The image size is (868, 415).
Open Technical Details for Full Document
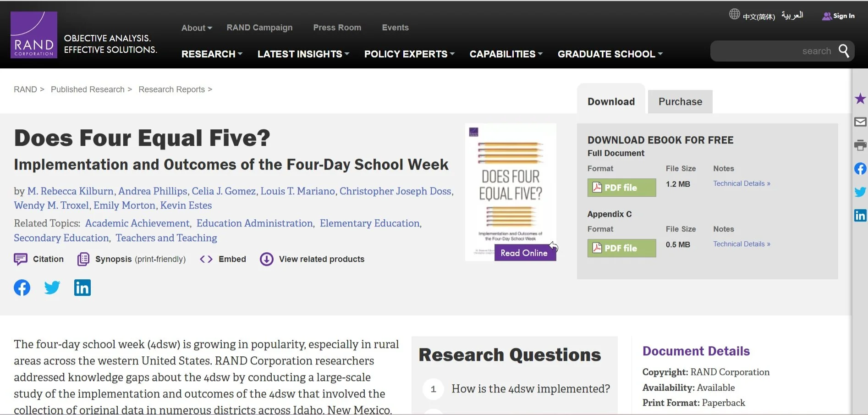(x=742, y=183)
